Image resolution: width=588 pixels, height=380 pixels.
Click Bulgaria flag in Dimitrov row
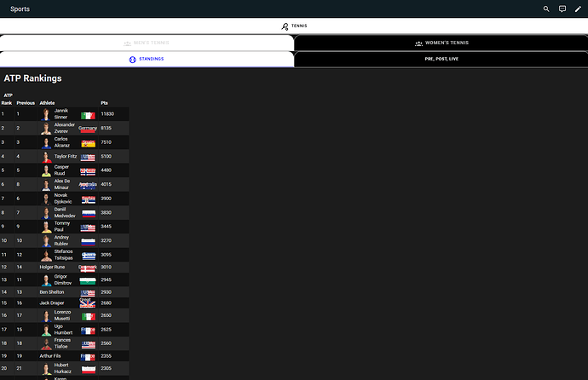[88, 281]
